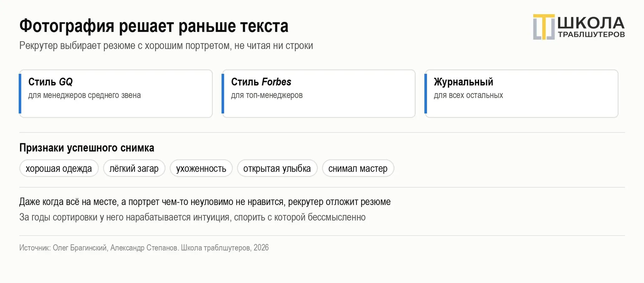
Task: Click the хорошая одежда tag
Action: 59,168
